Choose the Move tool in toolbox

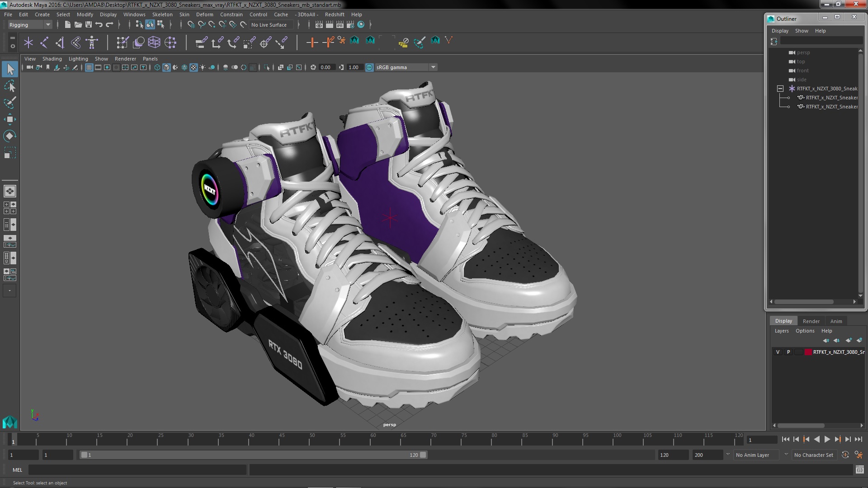click(9, 119)
